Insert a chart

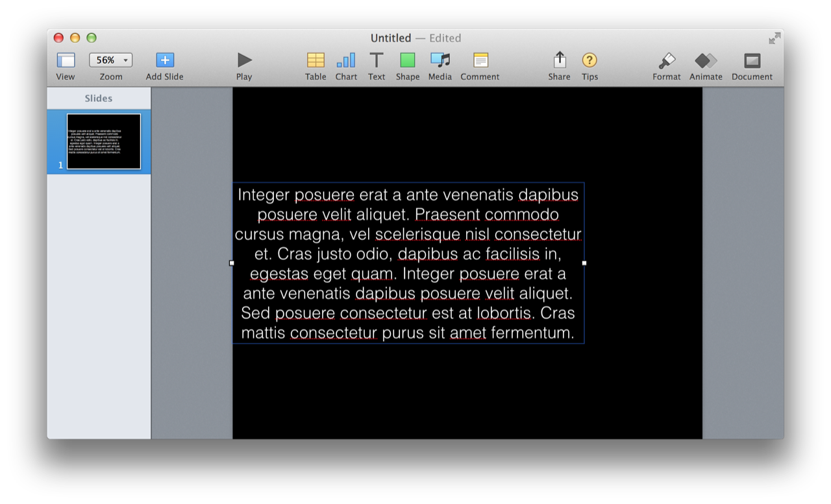pos(346,60)
